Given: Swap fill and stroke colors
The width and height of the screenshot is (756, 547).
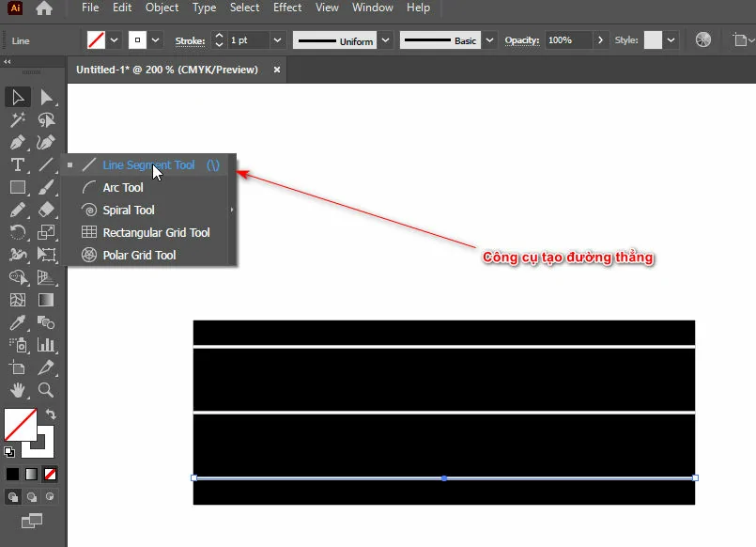Looking at the screenshot, I should (x=51, y=414).
